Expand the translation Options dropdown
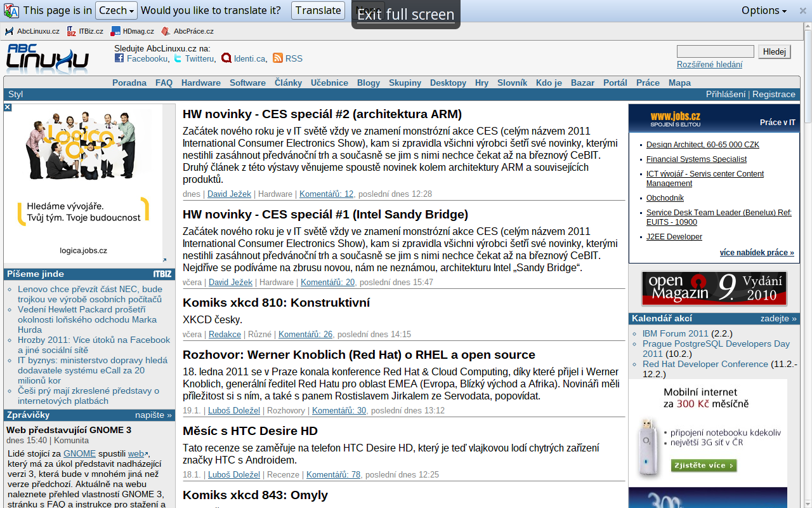This screenshot has height=508, width=812. pos(764,11)
